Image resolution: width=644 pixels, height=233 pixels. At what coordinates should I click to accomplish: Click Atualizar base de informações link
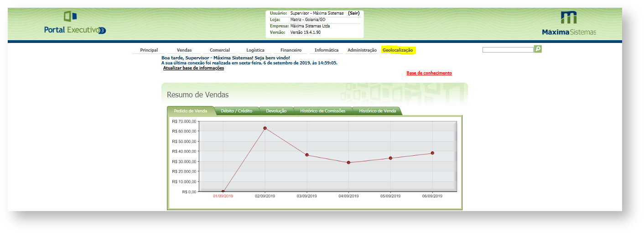193,68
